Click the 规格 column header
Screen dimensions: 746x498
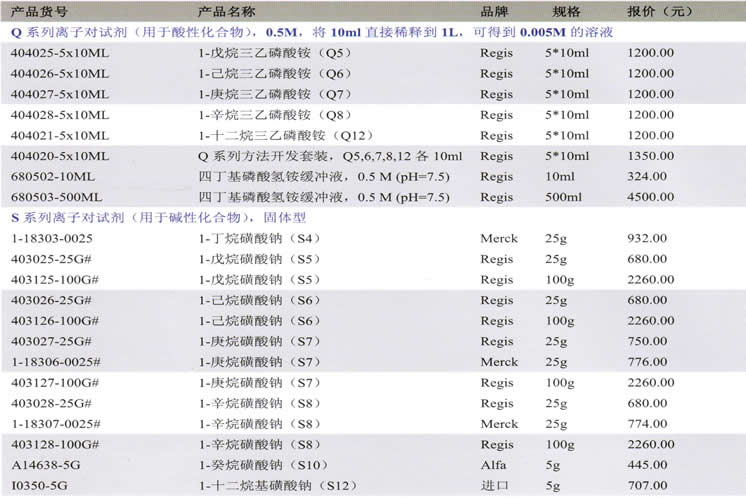pos(567,12)
